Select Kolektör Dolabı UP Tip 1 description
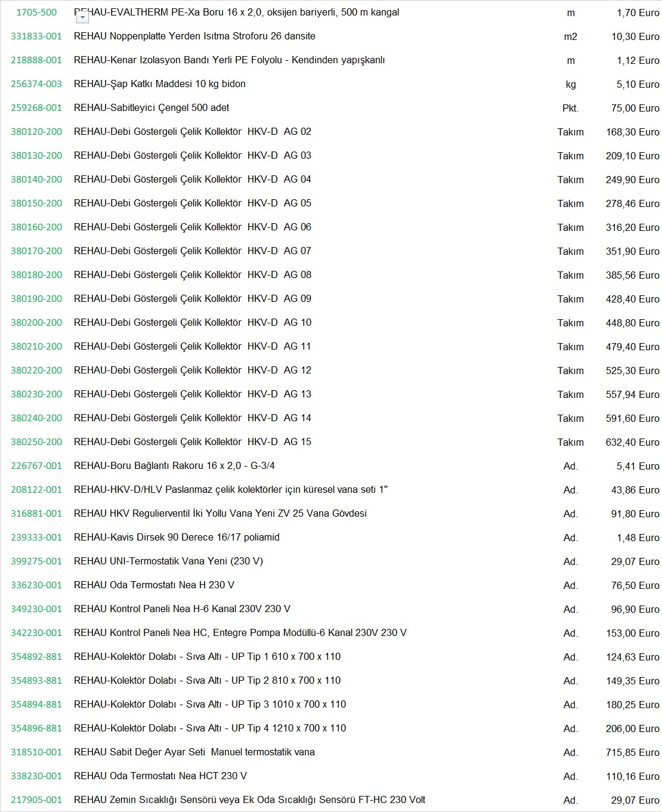The width and height of the screenshot is (662, 812). coord(208,657)
